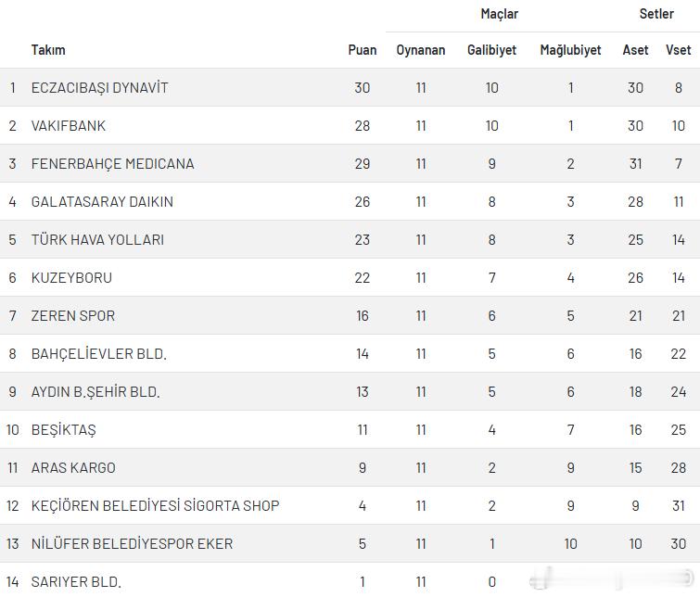Click BEŞİKTAŞ team name

coord(63,430)
